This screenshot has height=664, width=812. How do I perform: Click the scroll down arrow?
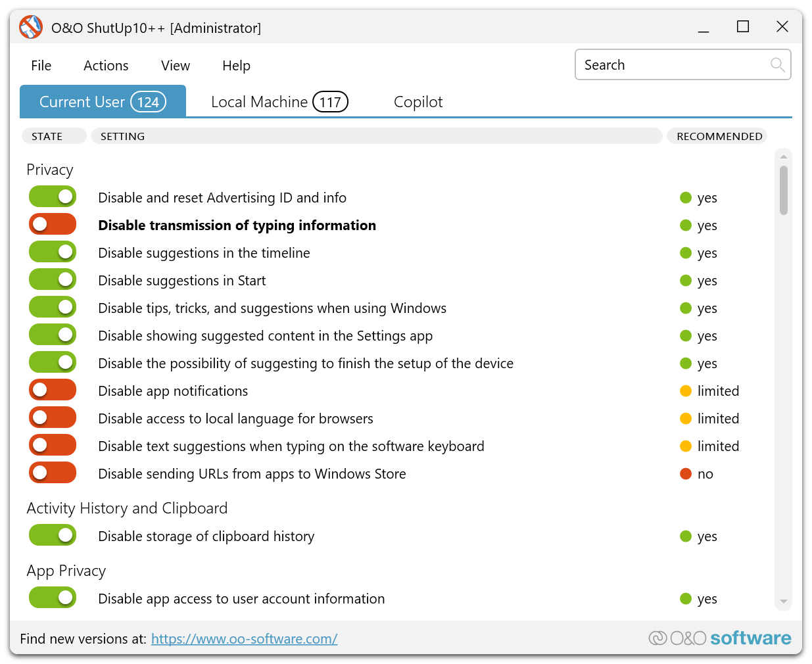point(783,602)
